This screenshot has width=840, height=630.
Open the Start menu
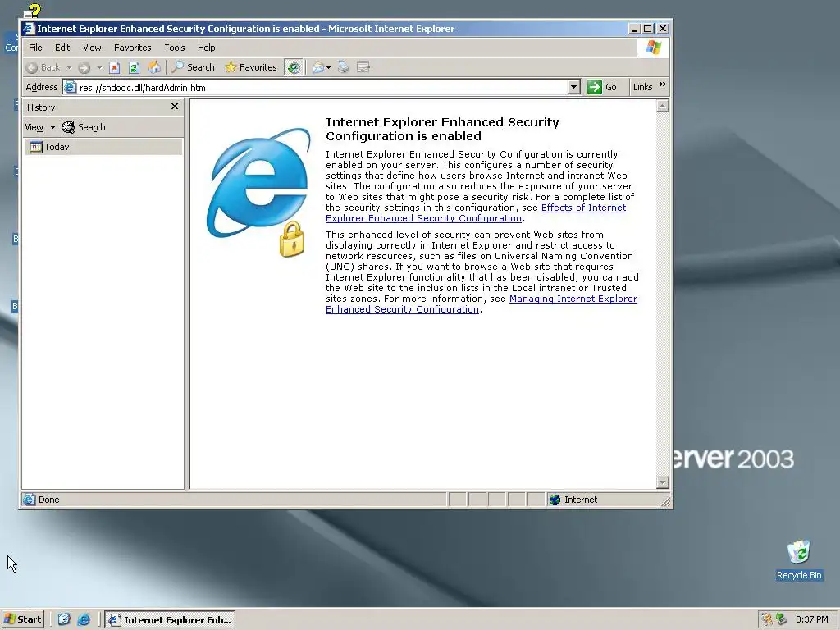pos(22,619)
